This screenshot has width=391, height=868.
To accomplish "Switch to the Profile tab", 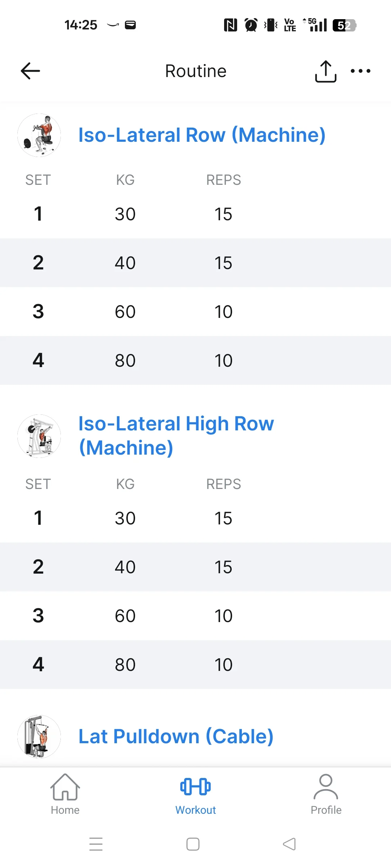I will click(326, 795).
